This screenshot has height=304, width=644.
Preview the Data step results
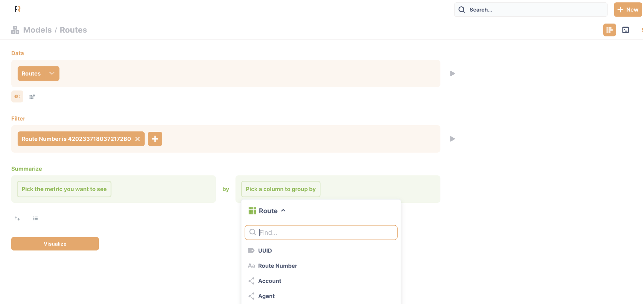coord(452,74)
